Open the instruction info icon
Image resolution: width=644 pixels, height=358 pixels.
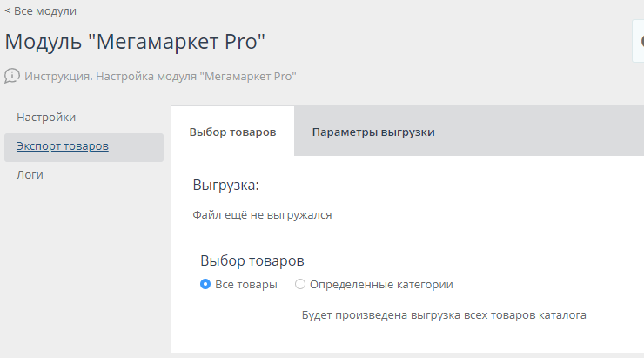tap(12, 76)
